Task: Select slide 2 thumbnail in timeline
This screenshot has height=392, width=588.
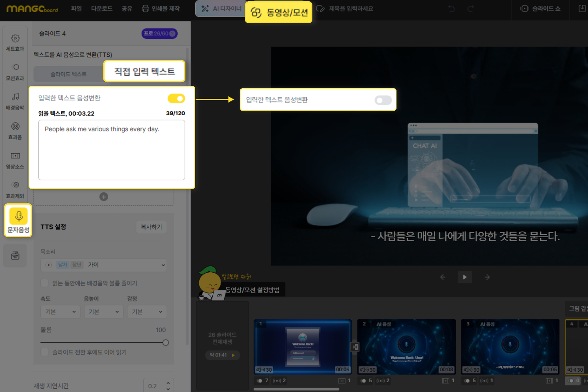Action: coord(406,346)
